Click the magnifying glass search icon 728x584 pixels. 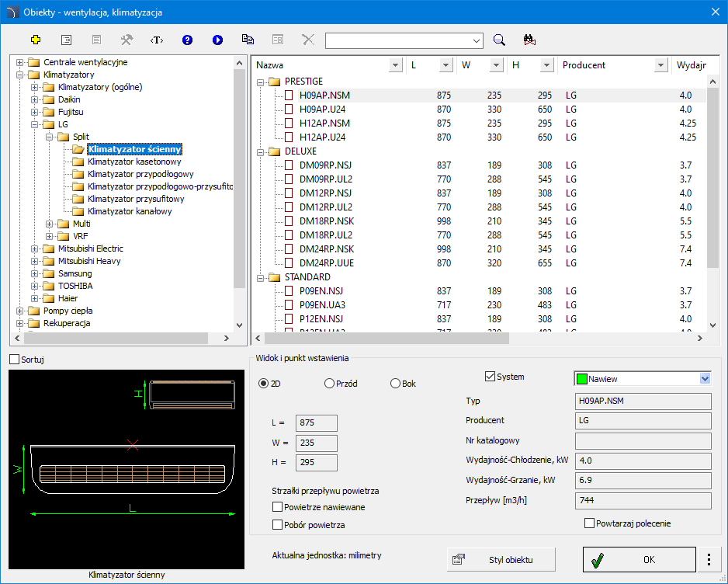point(500,40)
